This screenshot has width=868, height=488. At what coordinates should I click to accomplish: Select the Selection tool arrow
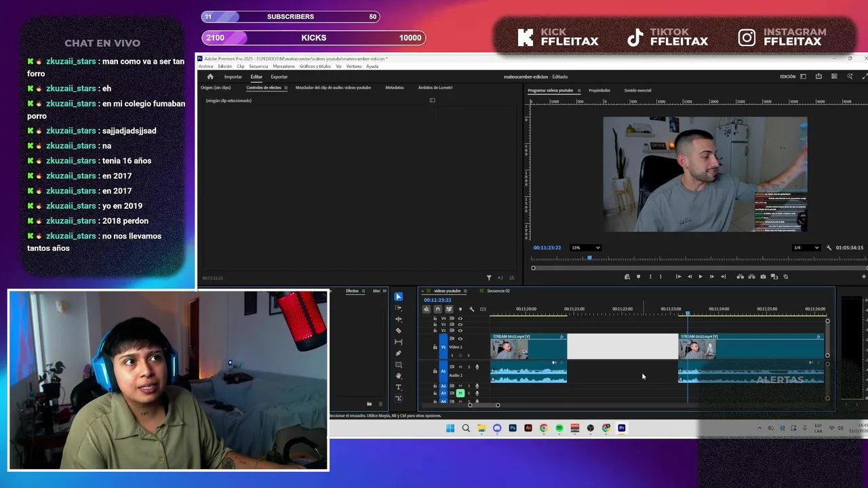[x=398, y=297]
